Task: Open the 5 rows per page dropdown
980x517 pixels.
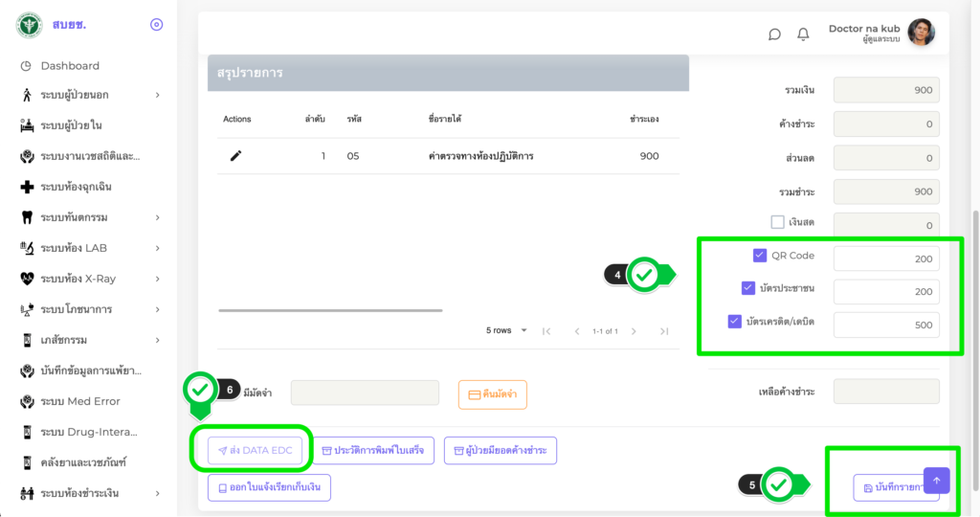Action: (507, 331)
